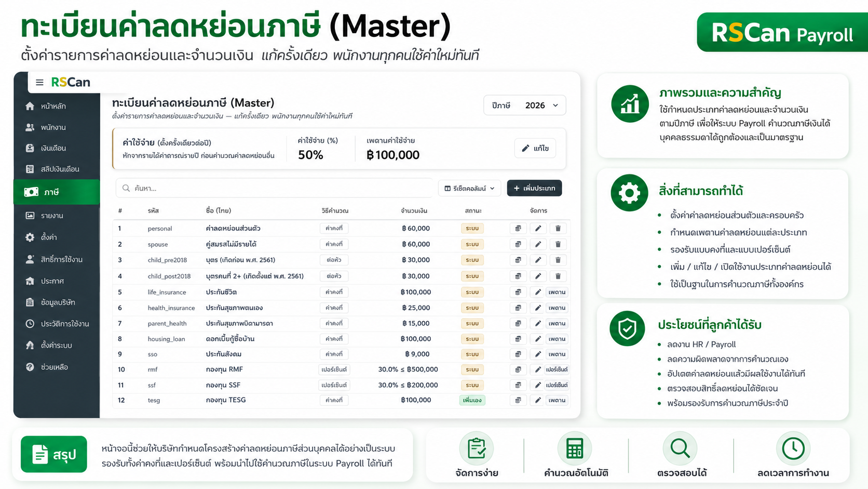
Task: Click the เพิ่มประเภท button
Action: [x=534, y=188]
